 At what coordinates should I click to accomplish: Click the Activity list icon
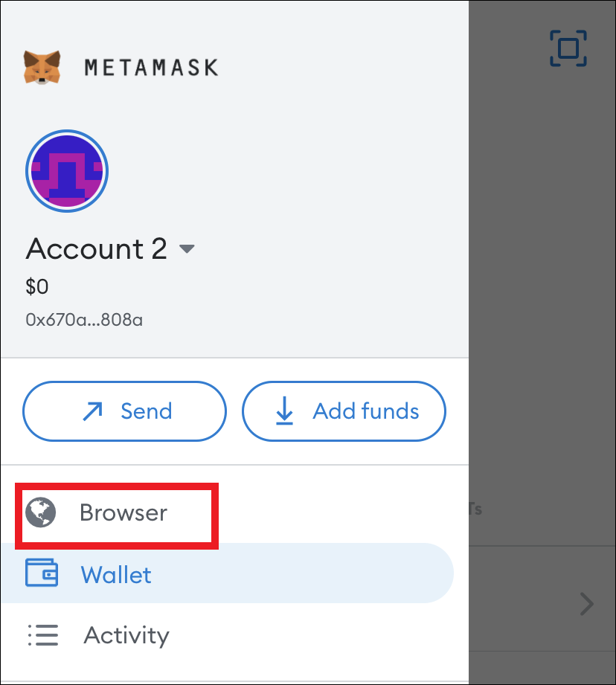pyautogui.click(x=43, y=635)
